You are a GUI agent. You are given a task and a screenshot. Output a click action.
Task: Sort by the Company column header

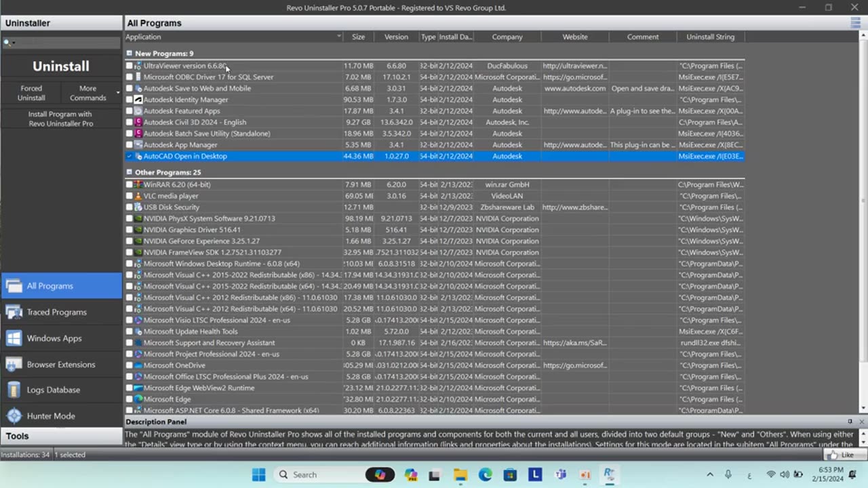pyautogui.click(x=507, y=37)
